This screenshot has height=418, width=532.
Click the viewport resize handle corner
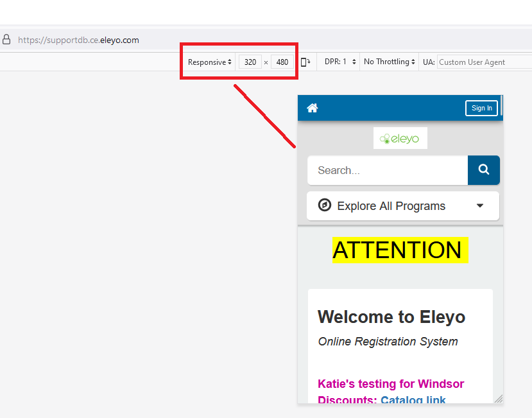click(x=499, y=399)
